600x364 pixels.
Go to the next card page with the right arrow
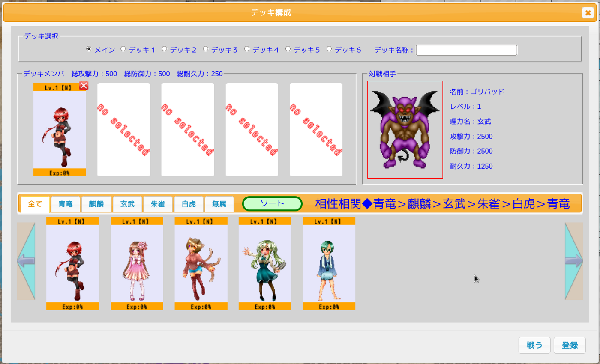[x=574, y=261]
